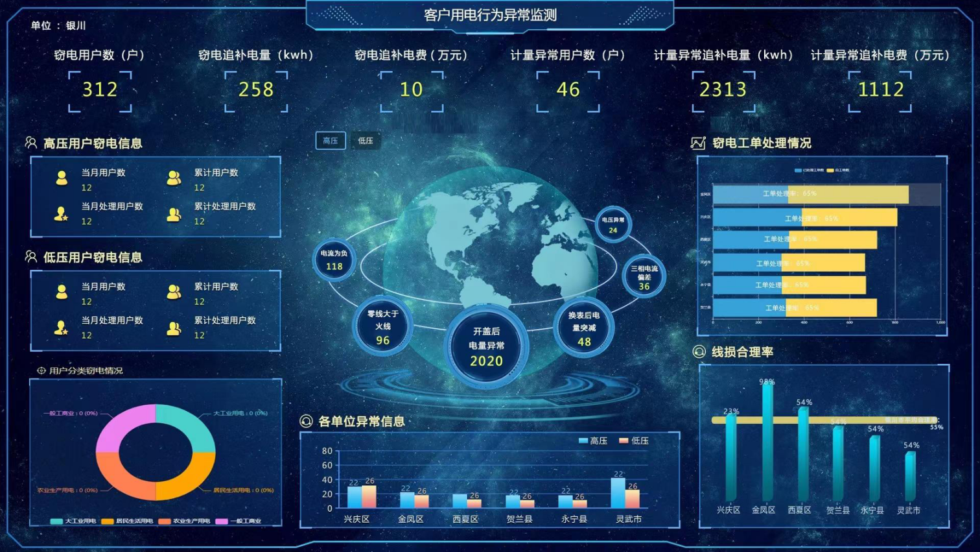Toggle 一般工商业 legend under donut chart

(239, 521)
